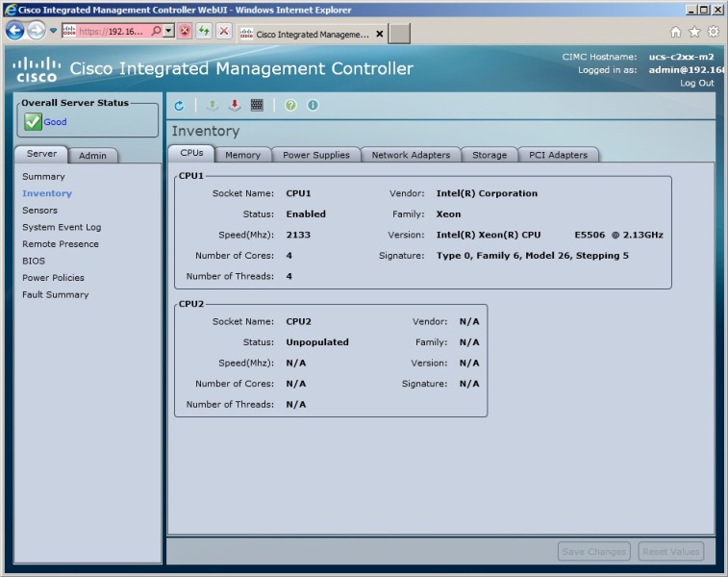
Task: Click the Intel(R) Corporation vendor value
Action: tap(487, 193)
